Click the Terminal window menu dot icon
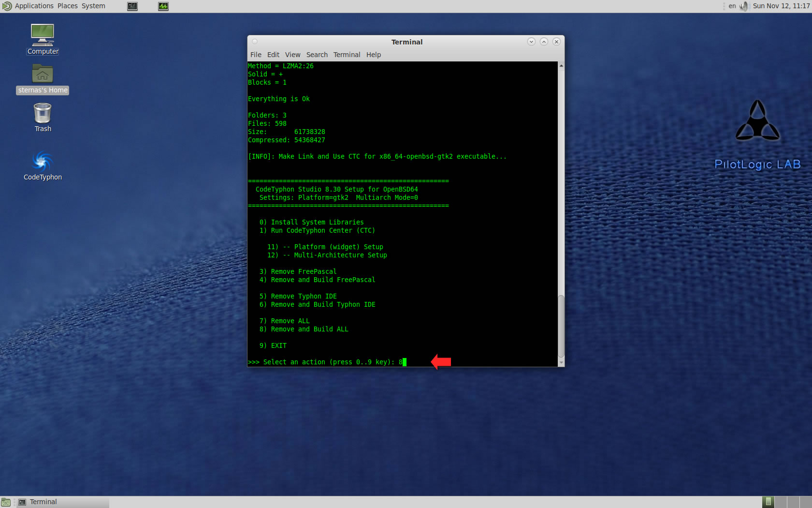This screenshot has width=812, height=508. 255,42
